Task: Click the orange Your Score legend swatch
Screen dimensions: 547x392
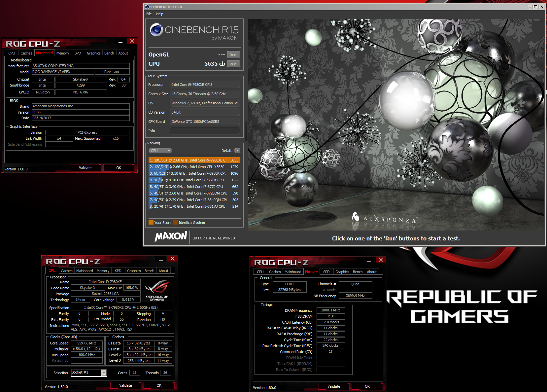Action: (x=151, y=222)
